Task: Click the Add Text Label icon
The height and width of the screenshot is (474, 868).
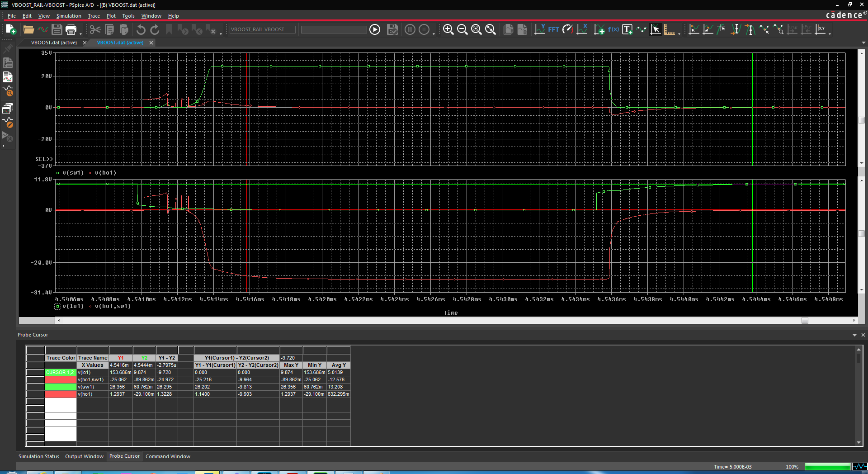Action: [627, 29]
